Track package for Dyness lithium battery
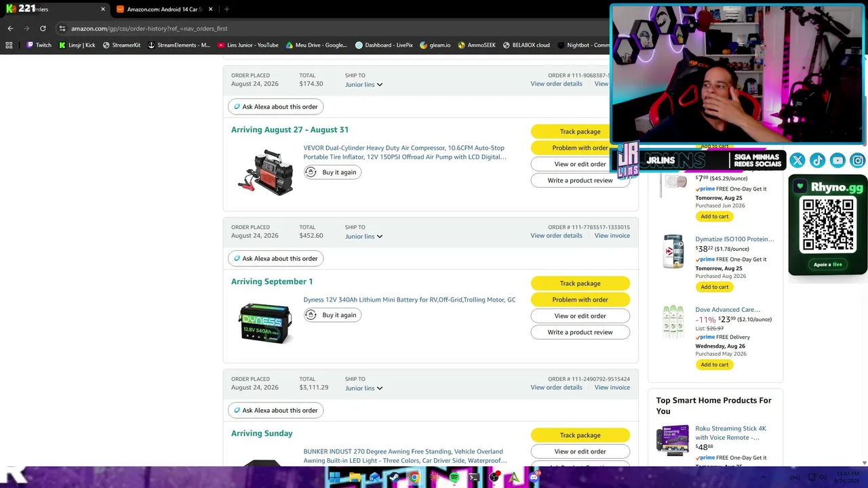868x488 pixels. click(x=580, y=283)
